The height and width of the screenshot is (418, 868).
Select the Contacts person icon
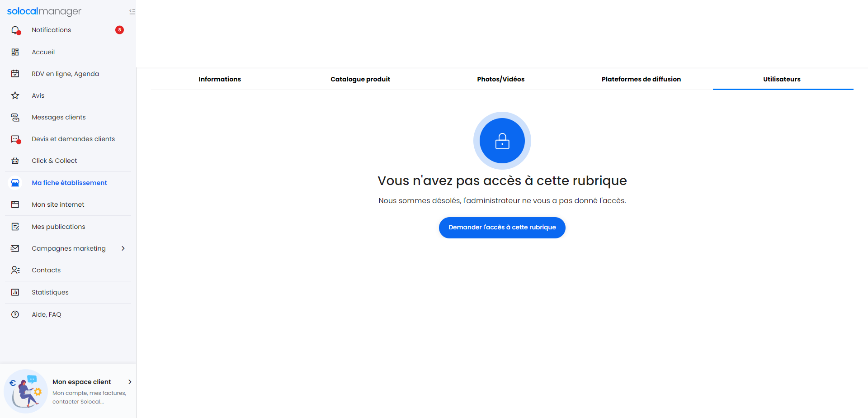tap(15, 270)
